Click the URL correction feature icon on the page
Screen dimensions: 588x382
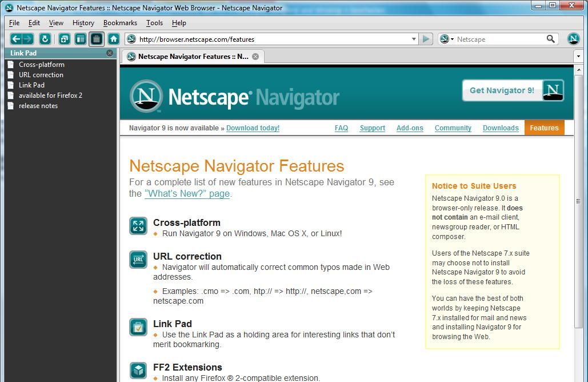(138, 260)
